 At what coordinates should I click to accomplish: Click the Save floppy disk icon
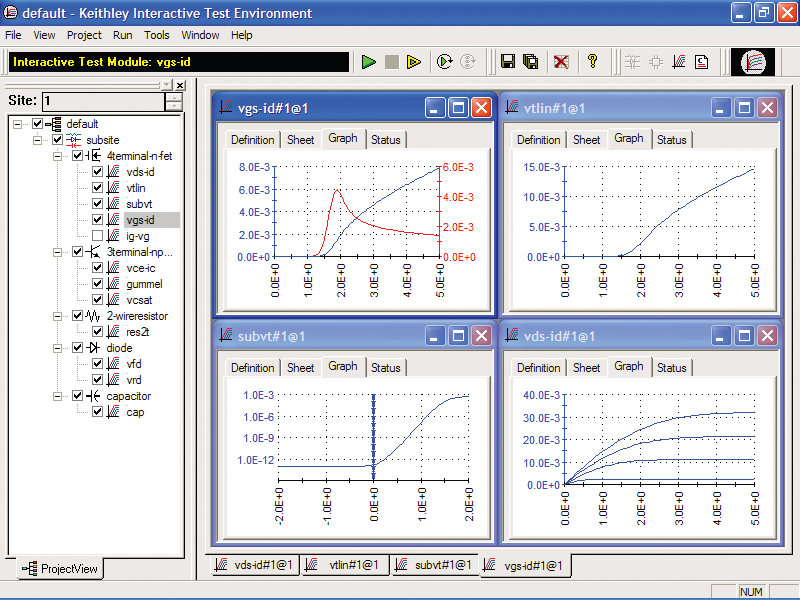508,62
